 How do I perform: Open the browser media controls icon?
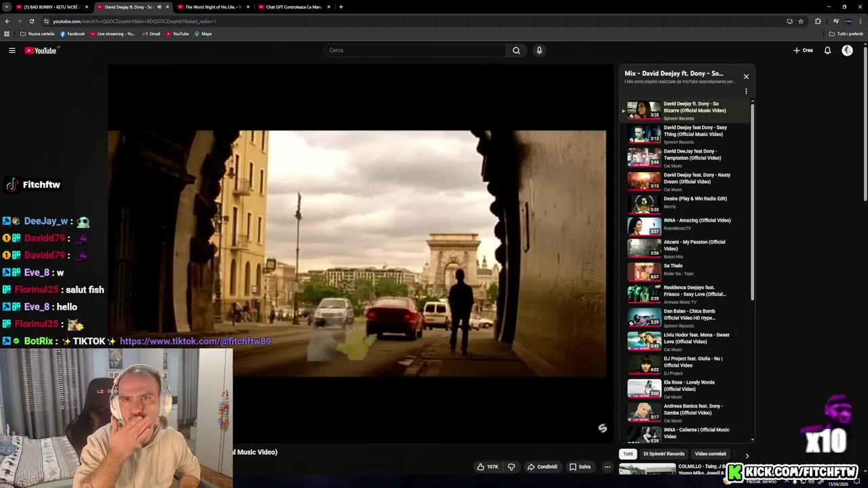click(835, 21)
